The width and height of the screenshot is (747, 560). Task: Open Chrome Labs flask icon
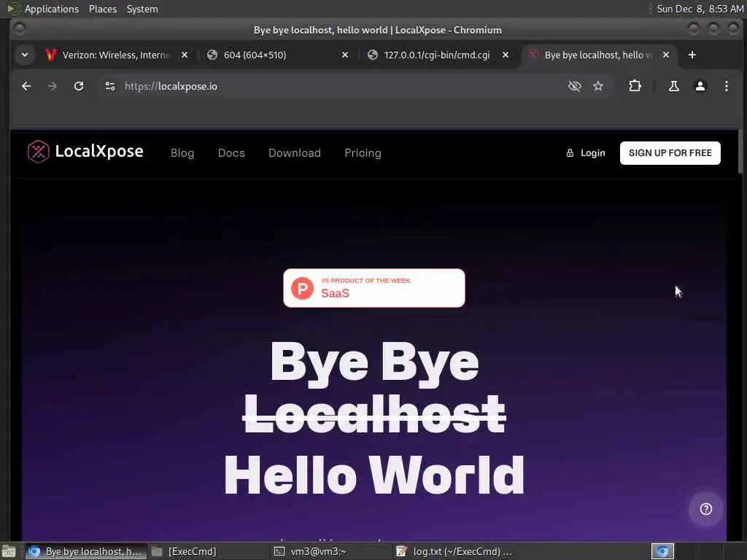[673, 86]
